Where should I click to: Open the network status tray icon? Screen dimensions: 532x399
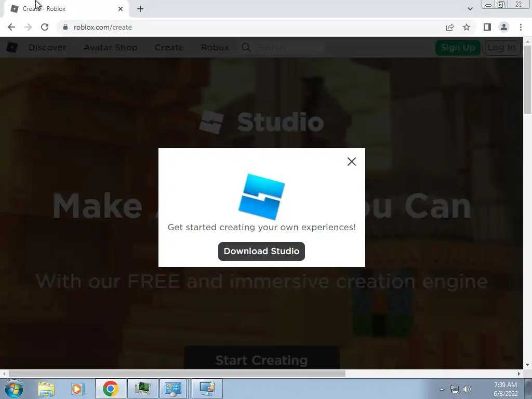pos(454,389)
